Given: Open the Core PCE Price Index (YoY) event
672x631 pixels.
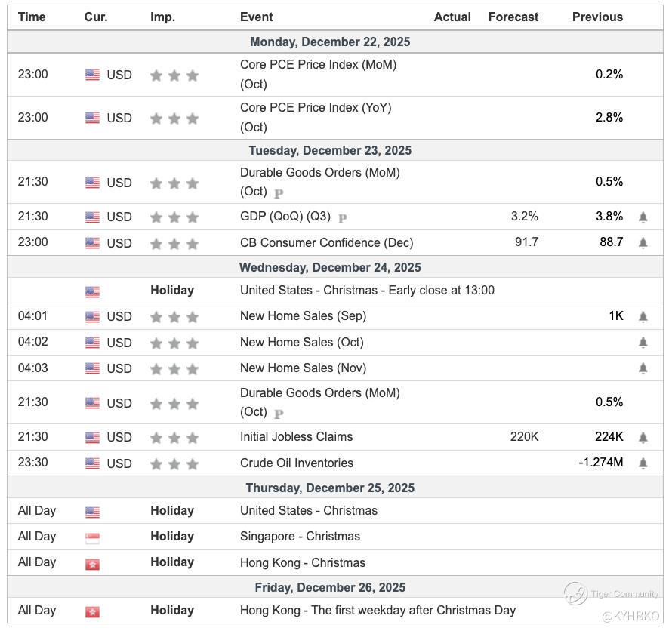Looking at the screenshot, I should click(316, 108).
